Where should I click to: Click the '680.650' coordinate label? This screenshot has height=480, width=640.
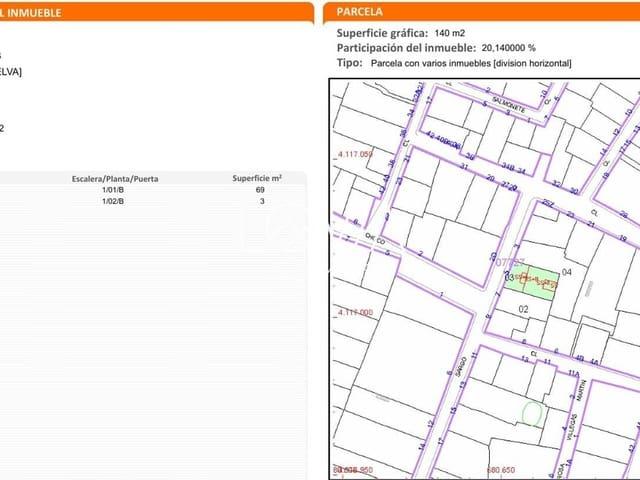(501, 470)
